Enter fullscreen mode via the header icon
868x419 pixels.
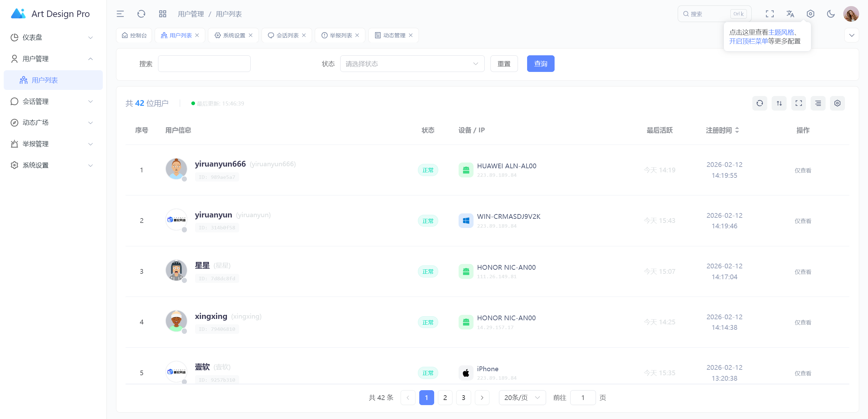coord(770,14)
